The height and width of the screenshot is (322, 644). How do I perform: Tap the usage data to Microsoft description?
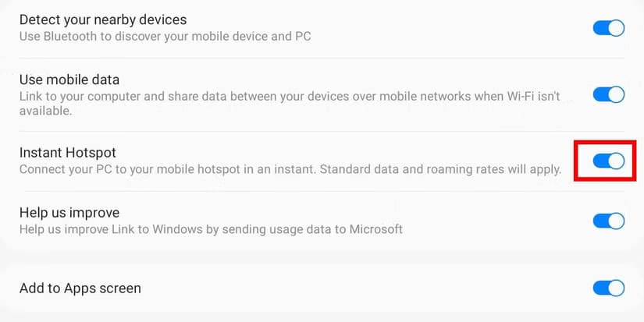pos(211,229)
